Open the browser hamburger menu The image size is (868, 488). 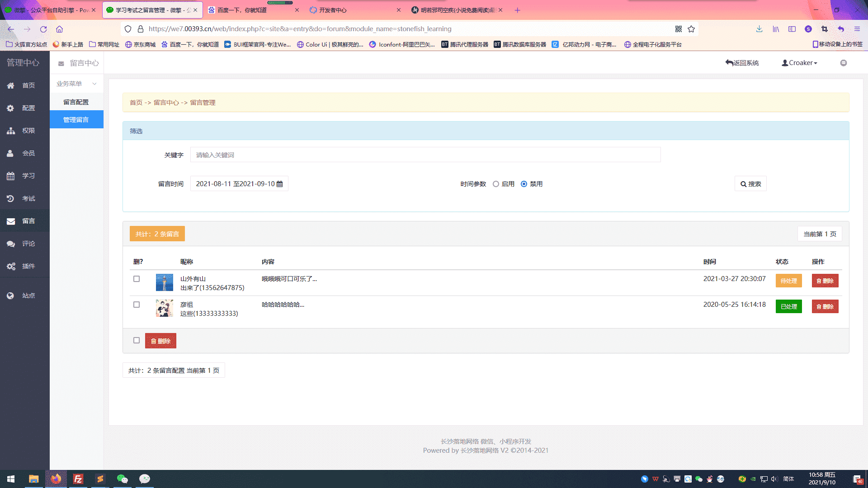pyautogui.click(x=857, y=29)
